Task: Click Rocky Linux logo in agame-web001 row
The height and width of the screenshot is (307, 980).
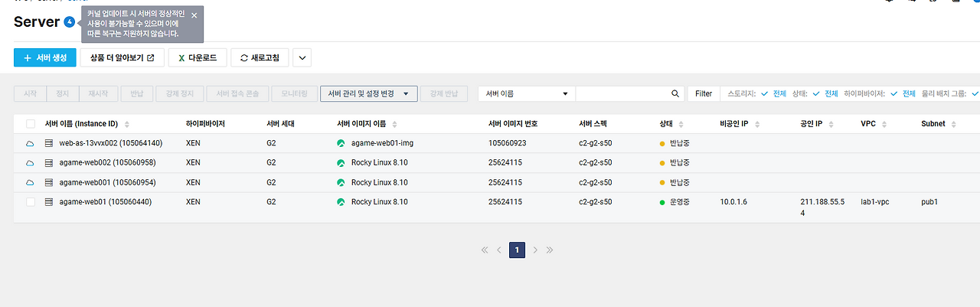Action: (341, 183)
